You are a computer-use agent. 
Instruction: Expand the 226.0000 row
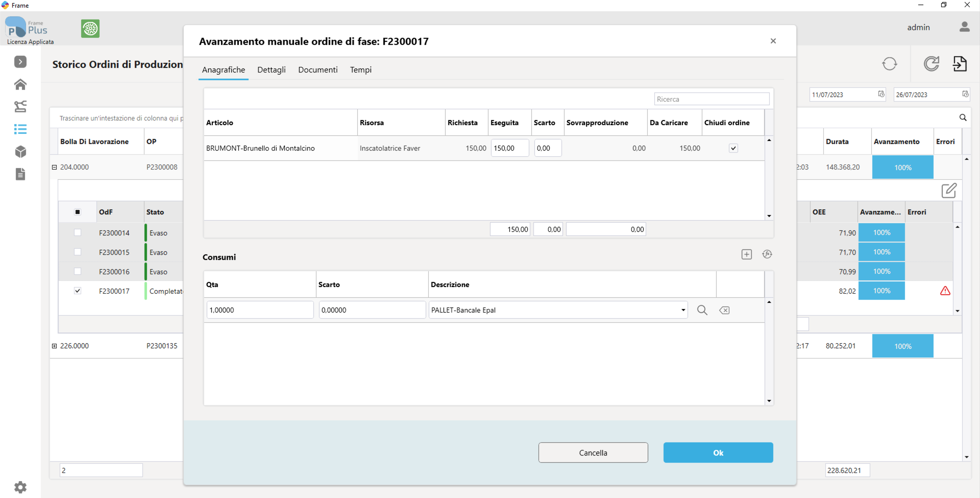point(54,346)
